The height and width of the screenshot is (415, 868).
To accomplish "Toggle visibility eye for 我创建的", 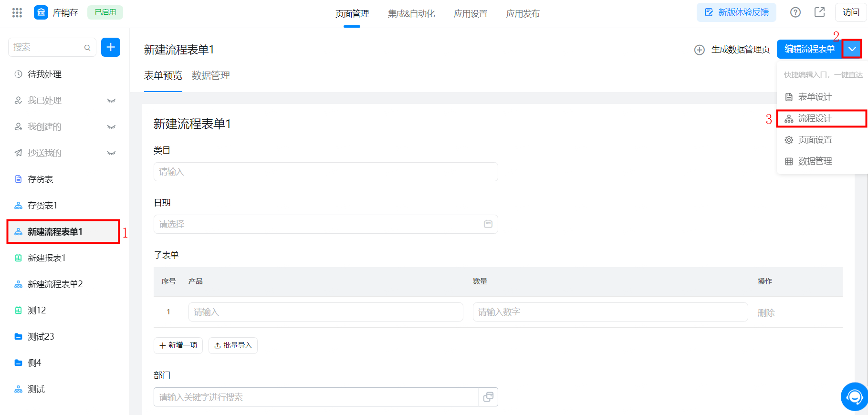I will [x=111, y=127].
